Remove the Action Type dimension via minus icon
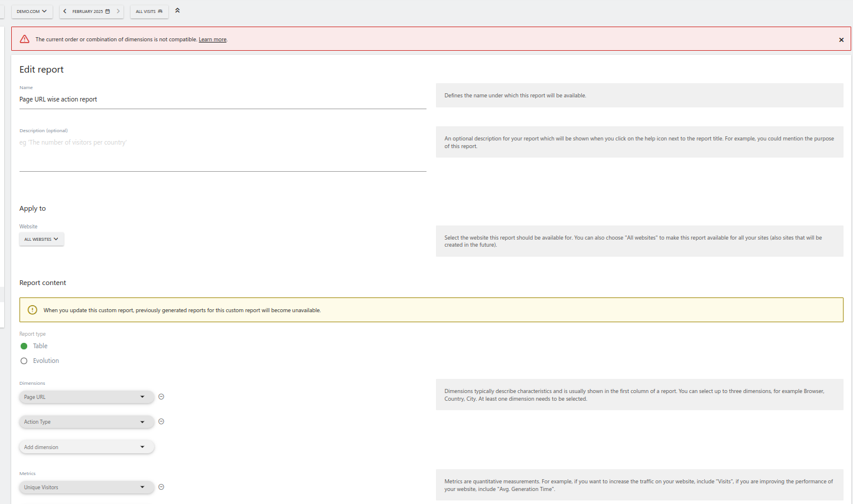This screenshot has width=853, height=504. (161, 421)
